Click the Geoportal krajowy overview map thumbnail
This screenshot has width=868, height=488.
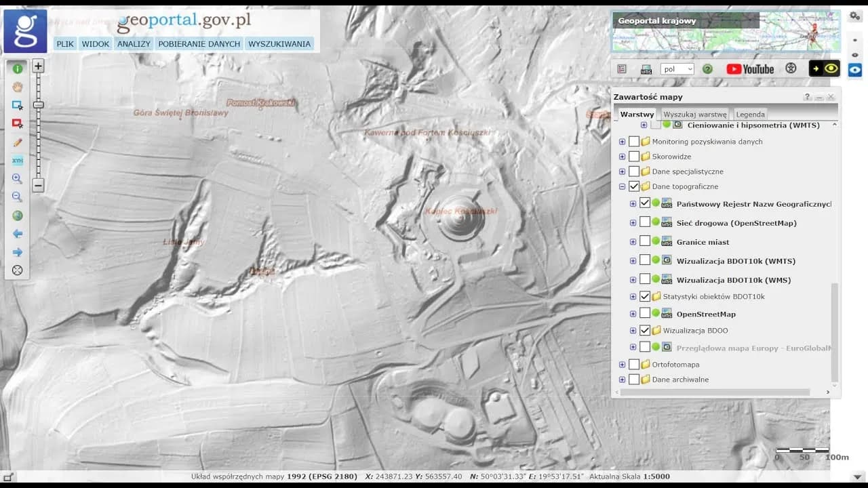click(x=726, y=32)
